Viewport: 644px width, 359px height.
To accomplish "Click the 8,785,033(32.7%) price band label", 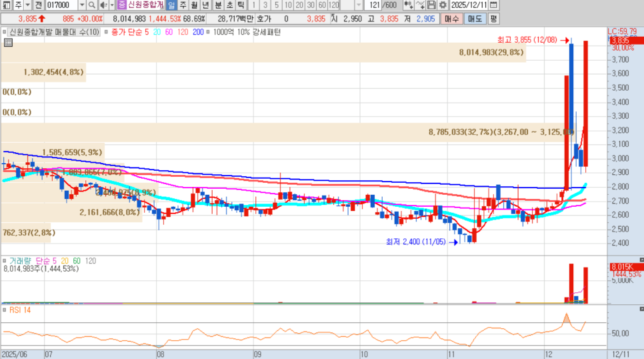I will [x=501, y=132].
